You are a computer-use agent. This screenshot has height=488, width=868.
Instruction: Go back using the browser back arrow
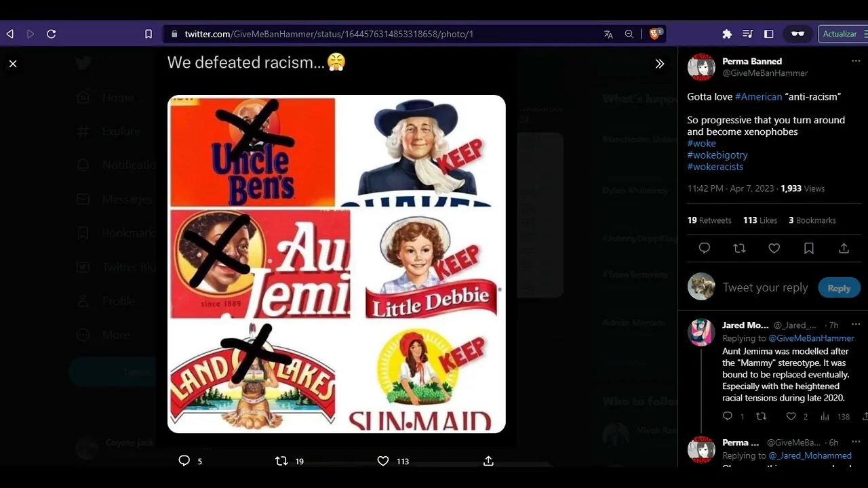[x=9, y=34]
